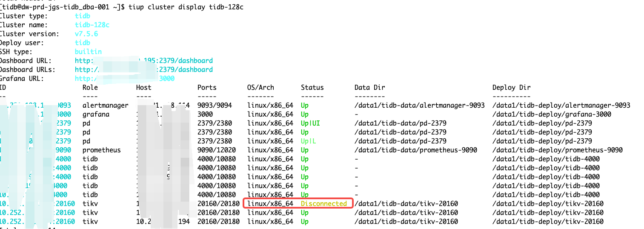Select the path /data1/tidb-deploy/prometheus-9090

coord(558,150)
